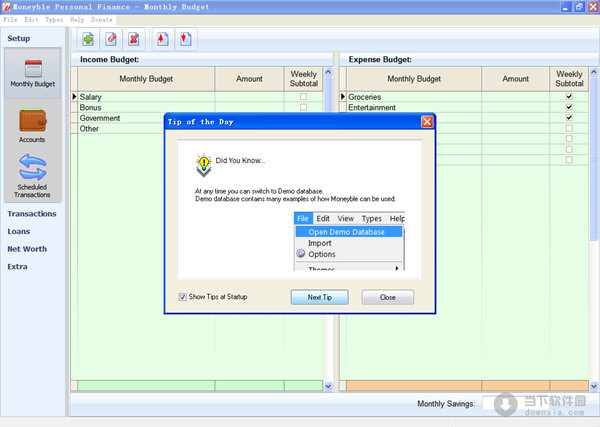Screen dimensions: 600x427
Task: Click the Salary Amount cell
Action: point(249,97)
